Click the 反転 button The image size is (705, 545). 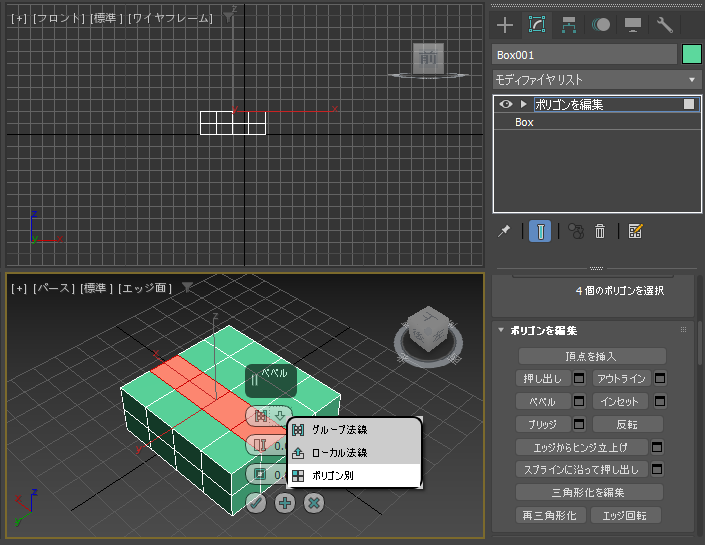pyautogui.click(x=628, y=424)
